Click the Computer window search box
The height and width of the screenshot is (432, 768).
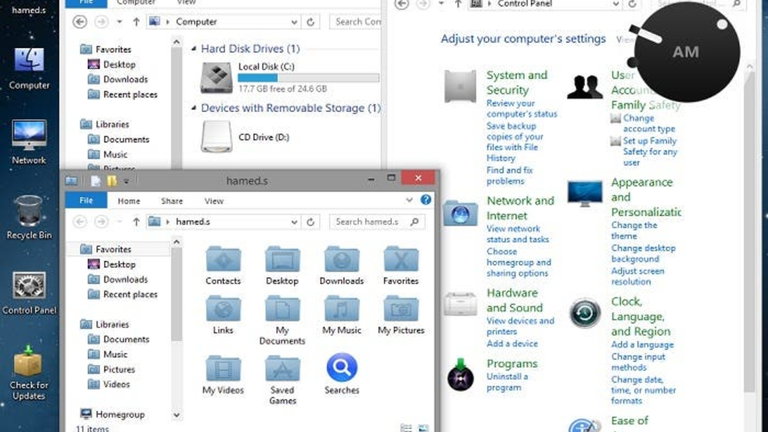click(x=356, y=22)
